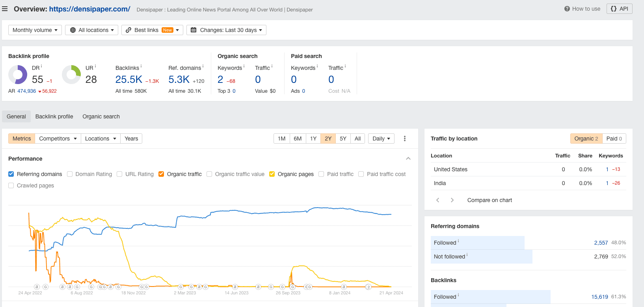Enable Domain Rating metric

pos(70,174)
